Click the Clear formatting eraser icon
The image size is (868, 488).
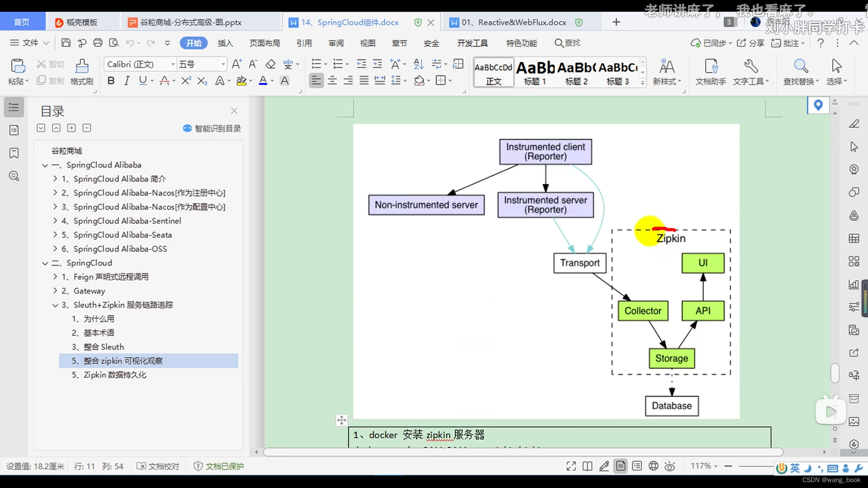tap(270, 64)
